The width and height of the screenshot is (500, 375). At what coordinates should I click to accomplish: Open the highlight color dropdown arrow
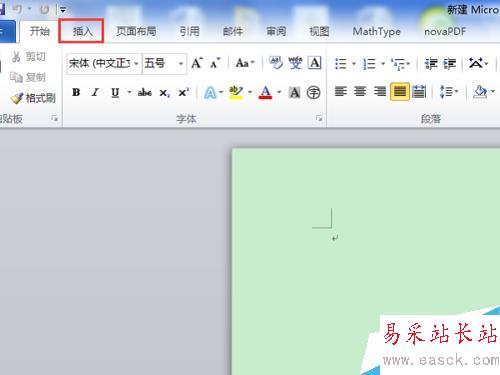(x=250, y=92)
